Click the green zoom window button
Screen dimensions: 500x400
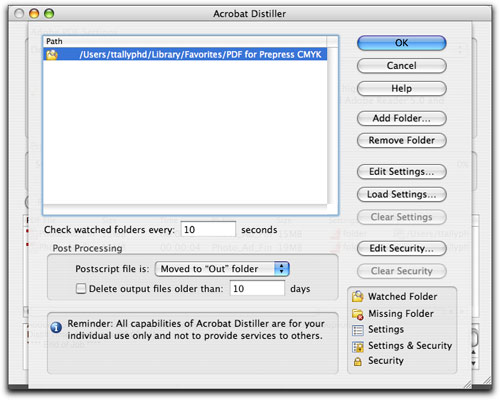[x=49, y=13]
